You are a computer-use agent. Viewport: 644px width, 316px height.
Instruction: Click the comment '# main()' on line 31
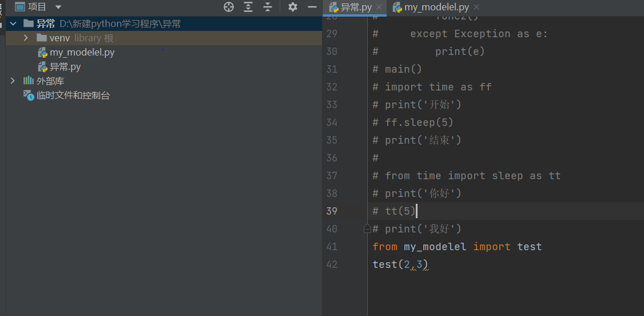(x=397, y=69)
